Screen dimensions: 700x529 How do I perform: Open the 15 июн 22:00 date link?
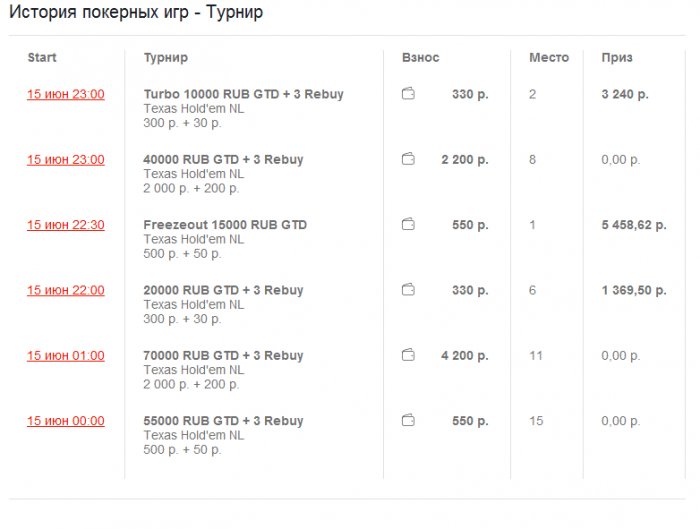[x=66, y=290]
